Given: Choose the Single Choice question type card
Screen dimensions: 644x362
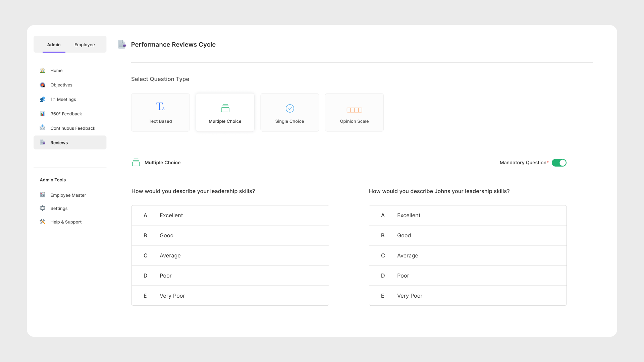Looking at the screenshot, I should (x=290, y=112).
